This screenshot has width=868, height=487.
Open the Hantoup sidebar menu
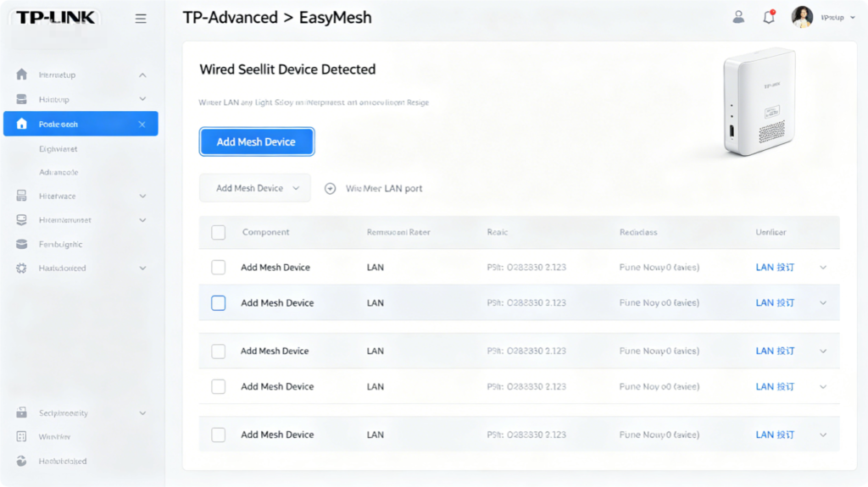81,99
